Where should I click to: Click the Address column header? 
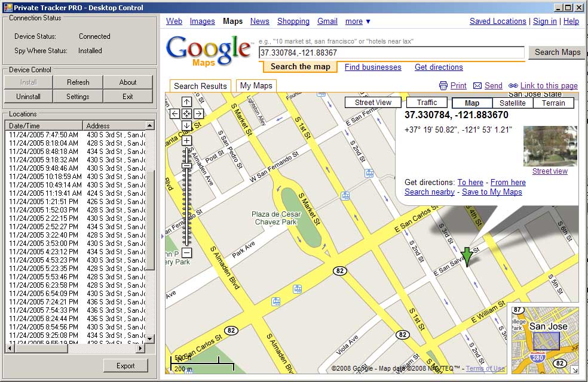click(114, 125)
